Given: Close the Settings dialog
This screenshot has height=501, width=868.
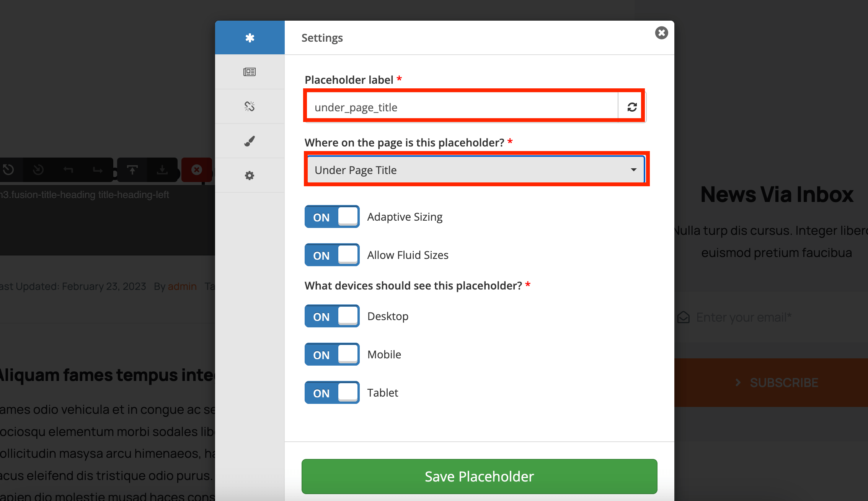Looking at the screenshot, I should [x=661, y=33].
